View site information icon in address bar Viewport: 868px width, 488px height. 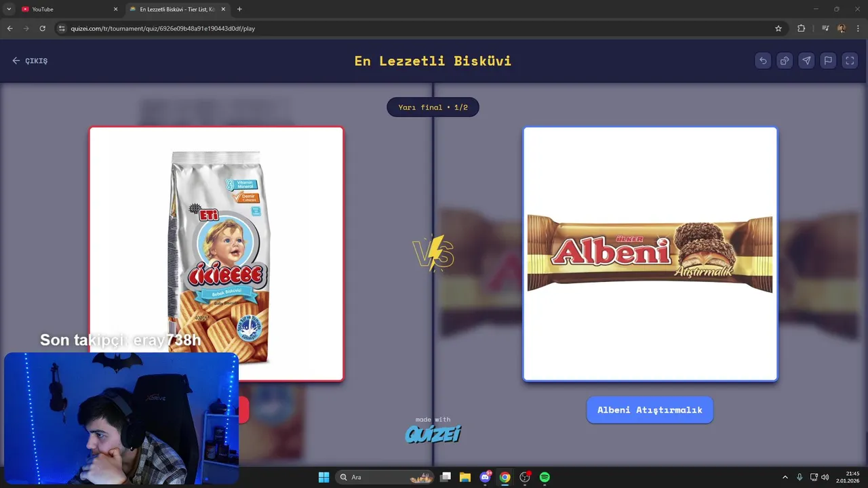click(62, 28)
